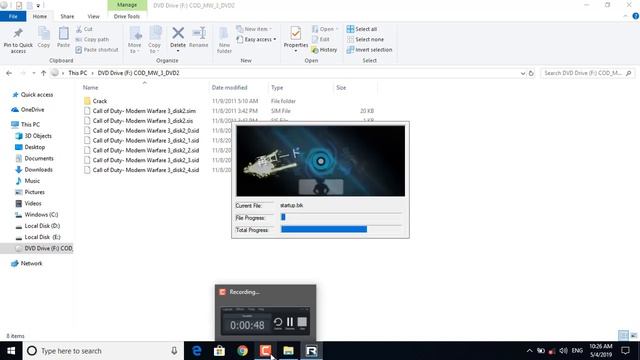
Task: Open the Windows Start menu
Action: click(11, 351)
